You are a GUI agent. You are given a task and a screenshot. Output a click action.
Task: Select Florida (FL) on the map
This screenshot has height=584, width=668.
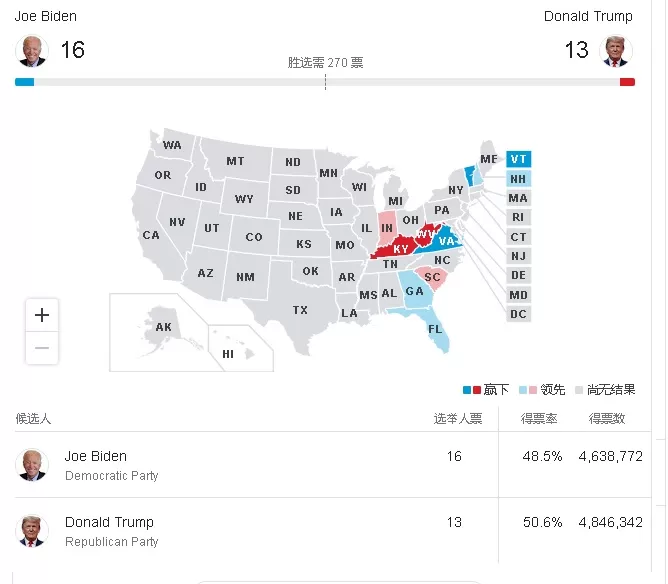pos(435,329)
